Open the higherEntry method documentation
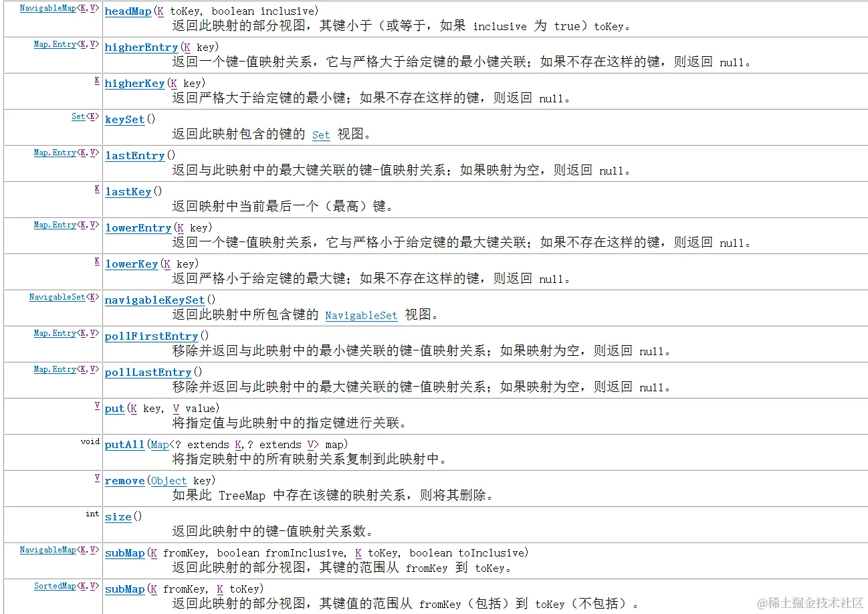 coord(140,47)
